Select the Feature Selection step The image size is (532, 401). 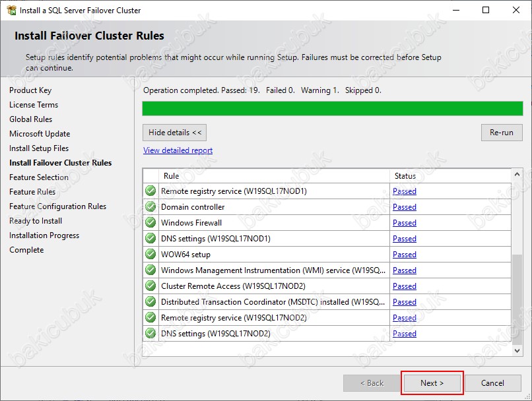click(39, 177)
